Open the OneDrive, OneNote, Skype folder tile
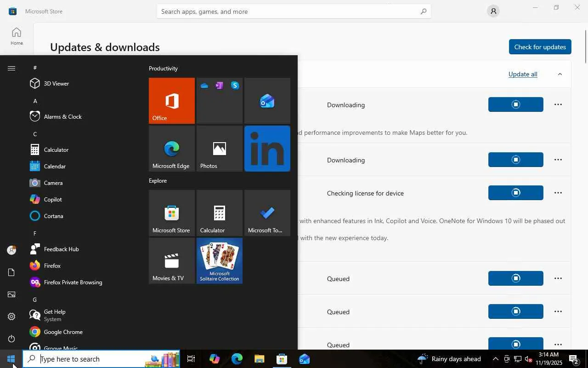The height and width of the screenshot is (368, 588). click(x=220, y=101)
